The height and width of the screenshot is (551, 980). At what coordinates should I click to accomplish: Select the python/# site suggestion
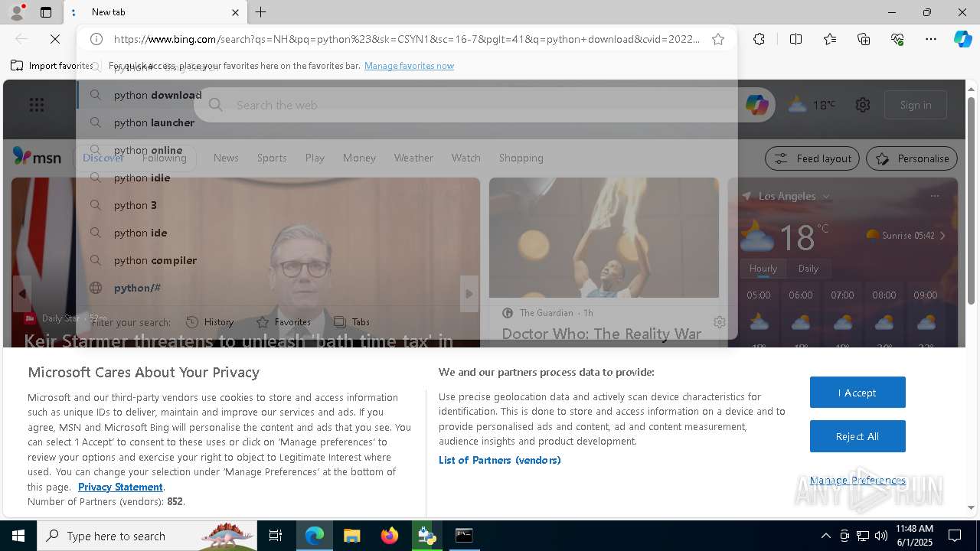pos(407,288)
